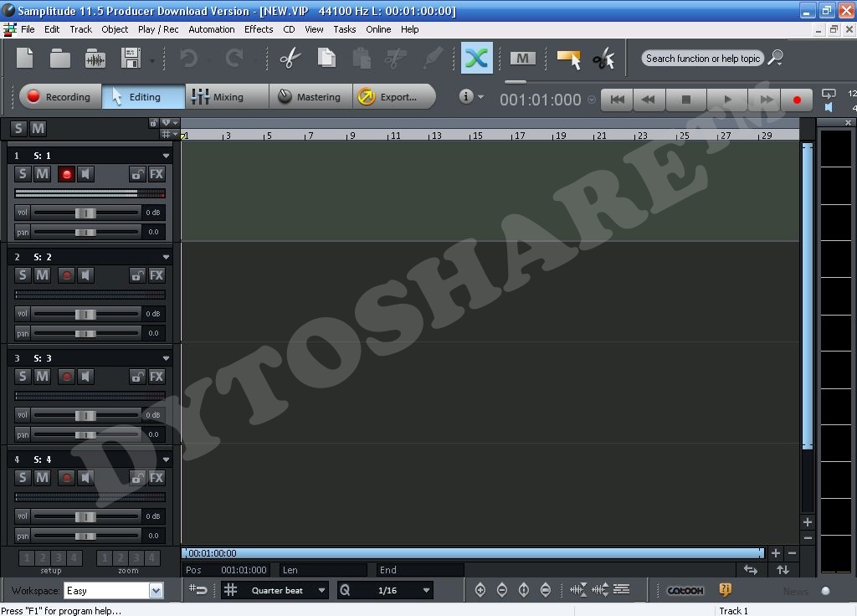The image size is (857, 616).
Task: Click the grid hash icon in the bottom bar
Action: click(231, 590)
